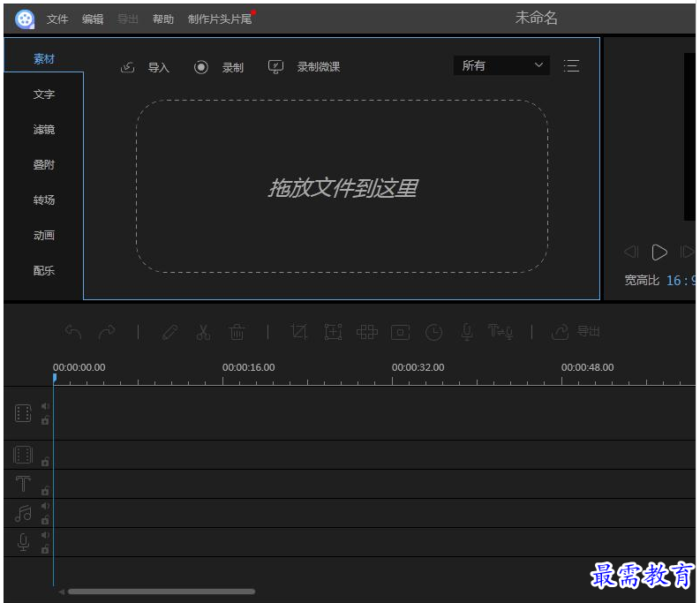Open the 导出 menu
The width and height of the screenshot is (700, 603).
[x=128, y=19]
